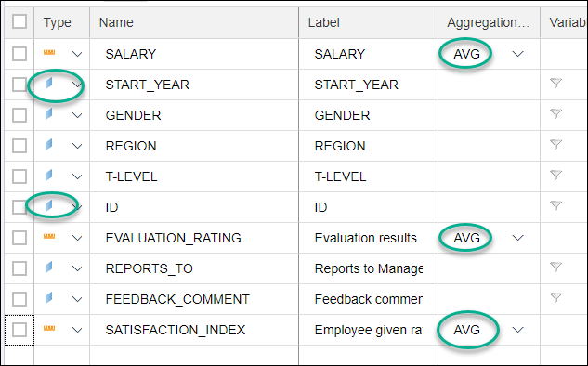Click the REGION label cell
588x366 pixels.
pos(368,146)
